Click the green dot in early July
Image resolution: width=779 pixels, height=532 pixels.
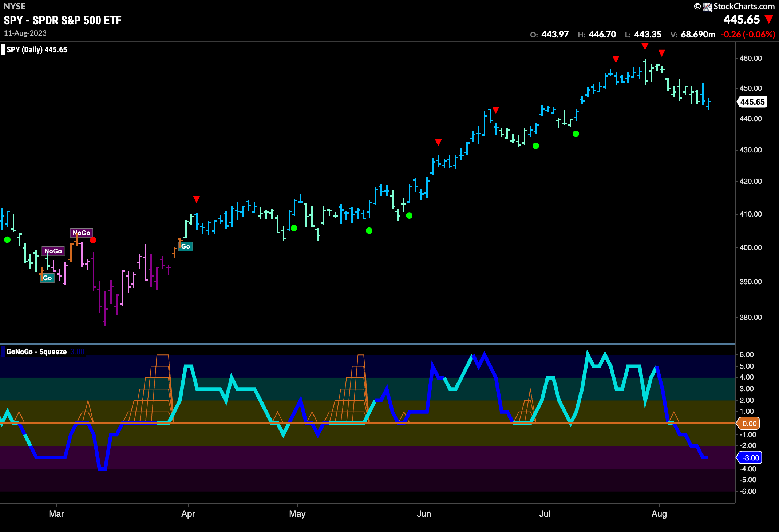[576, 134]
